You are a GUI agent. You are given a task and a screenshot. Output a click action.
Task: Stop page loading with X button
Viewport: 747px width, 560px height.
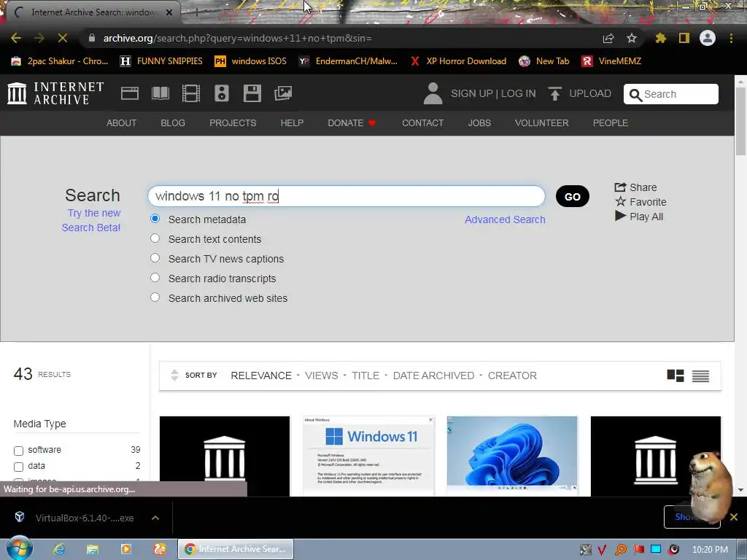(63, 38)
